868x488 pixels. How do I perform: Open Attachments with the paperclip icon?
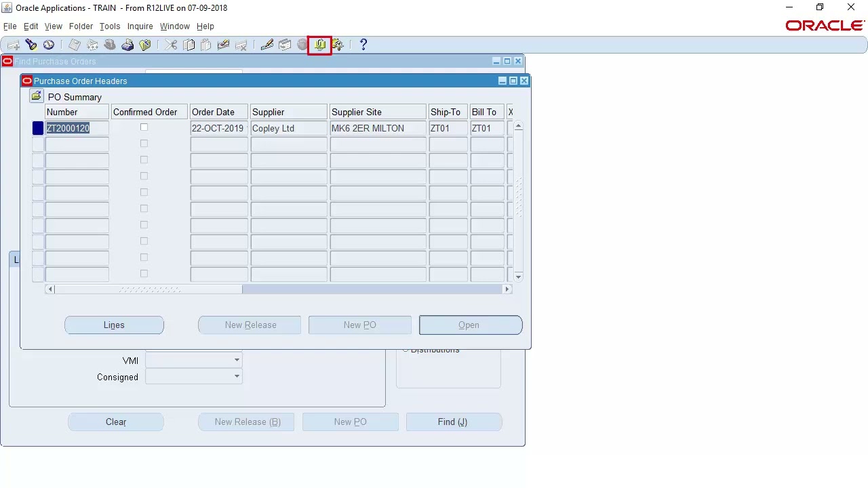pyautogui.click(x=320, y=45)
